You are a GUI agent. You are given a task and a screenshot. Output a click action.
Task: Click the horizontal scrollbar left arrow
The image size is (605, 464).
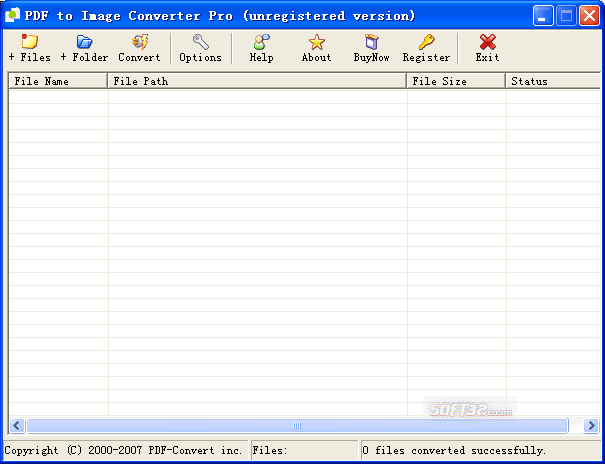click(17, 425)
